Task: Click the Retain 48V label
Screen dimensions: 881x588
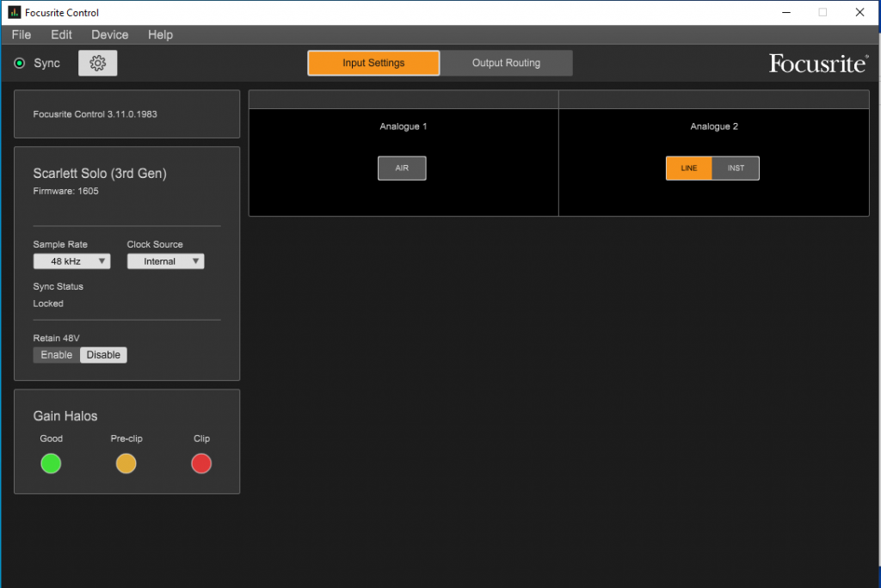Action: [x=56, y=338]
